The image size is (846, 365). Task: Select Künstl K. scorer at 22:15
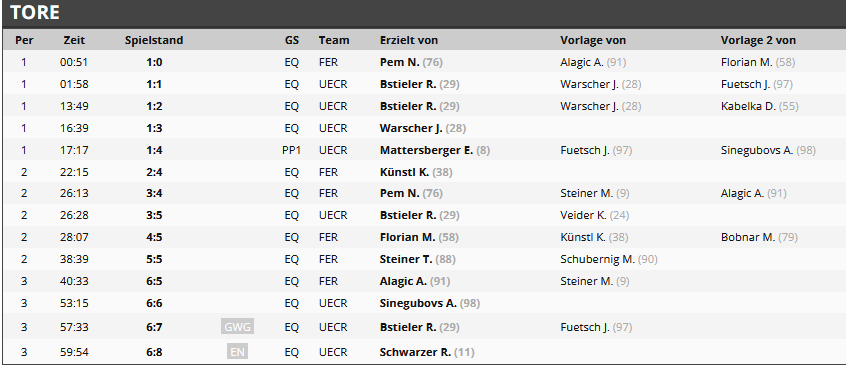(x=404, y=172)
